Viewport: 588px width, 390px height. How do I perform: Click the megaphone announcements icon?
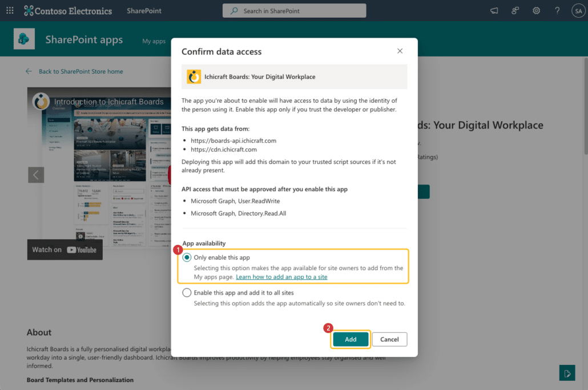[494, 11]
